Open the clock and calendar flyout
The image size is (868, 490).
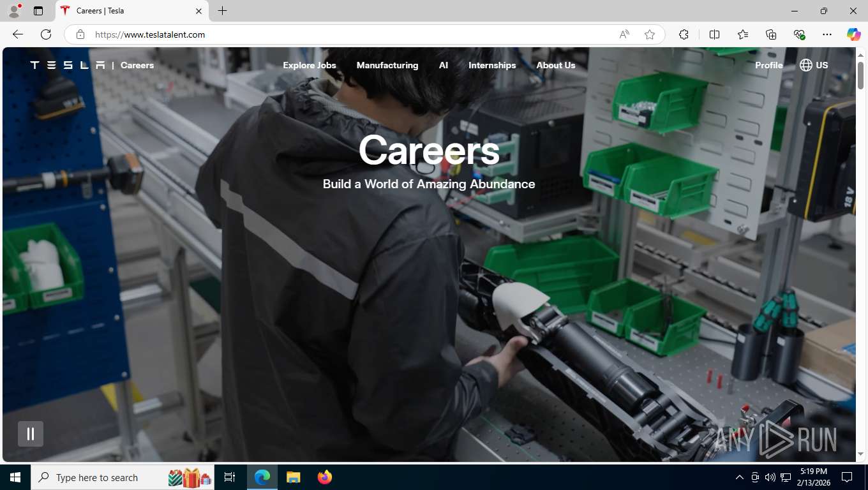point(813,477)
